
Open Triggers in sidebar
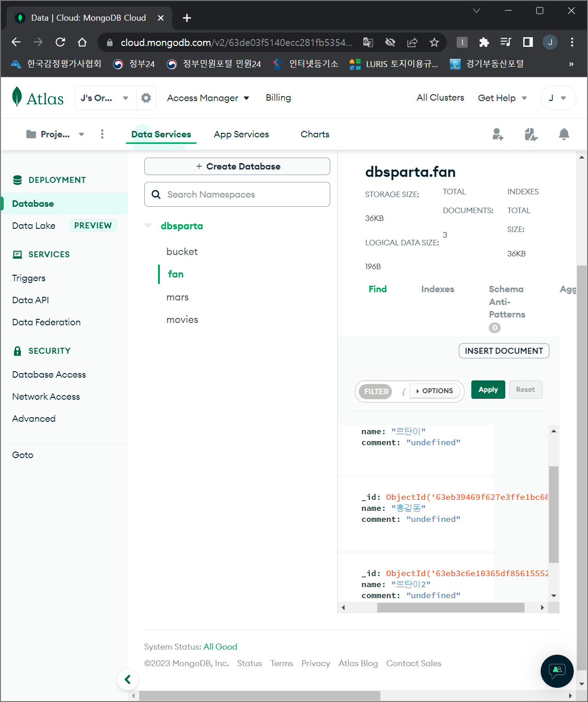29,278
